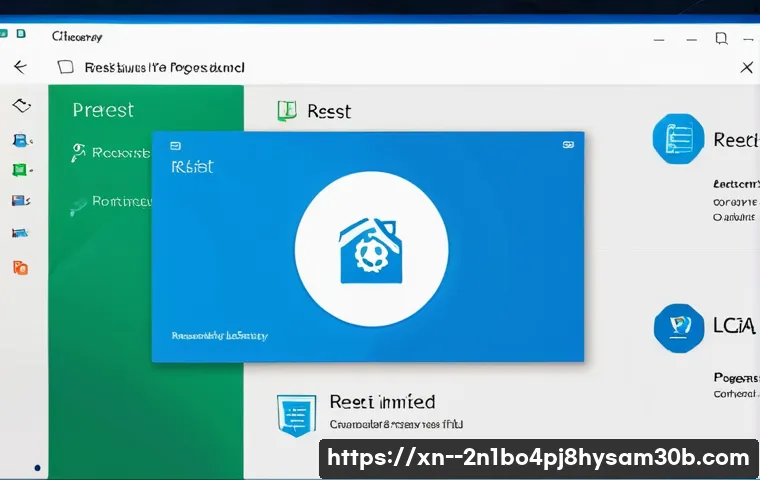Click the square icon beside the page title

(x=65, y=67)
